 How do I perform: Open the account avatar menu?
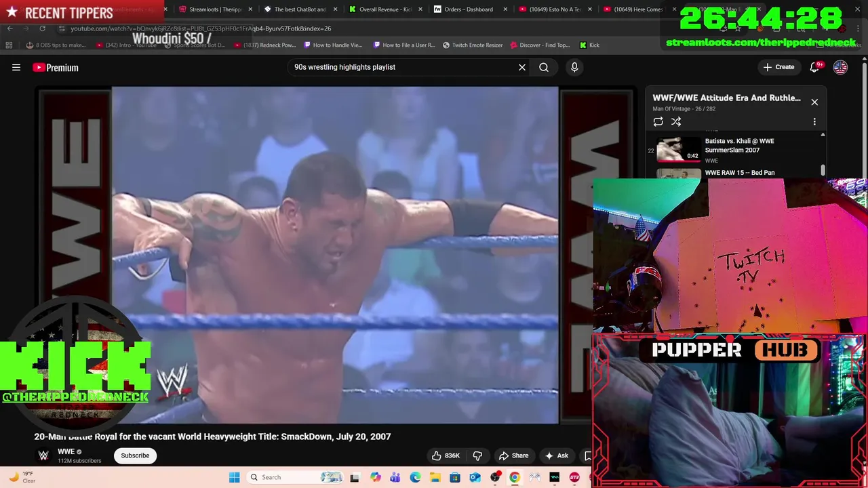(x=840, y=67)
